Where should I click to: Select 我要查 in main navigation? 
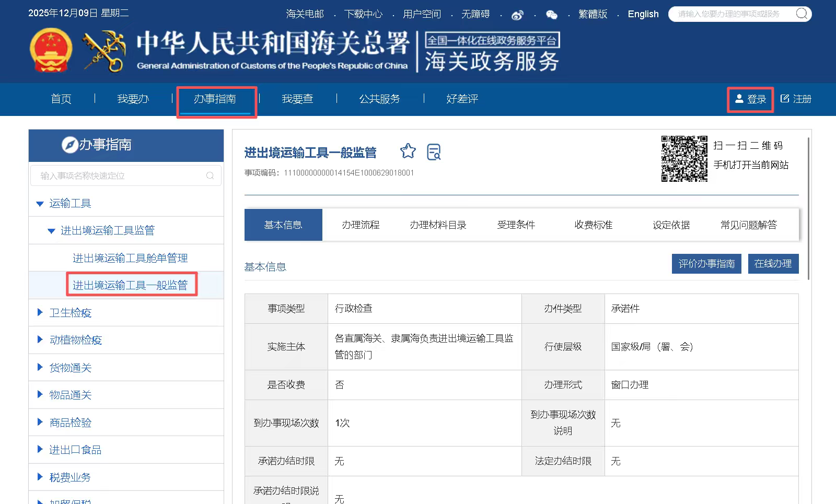tap(297, 99)
